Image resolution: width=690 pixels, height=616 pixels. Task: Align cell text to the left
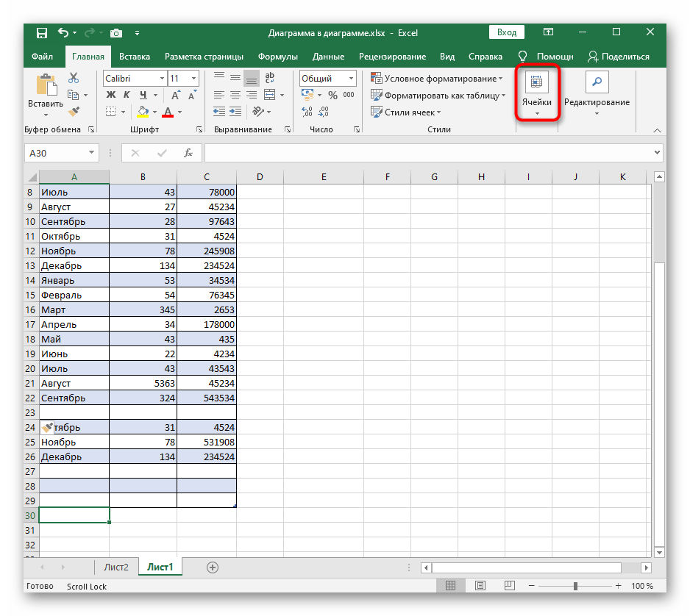[219, 95]
